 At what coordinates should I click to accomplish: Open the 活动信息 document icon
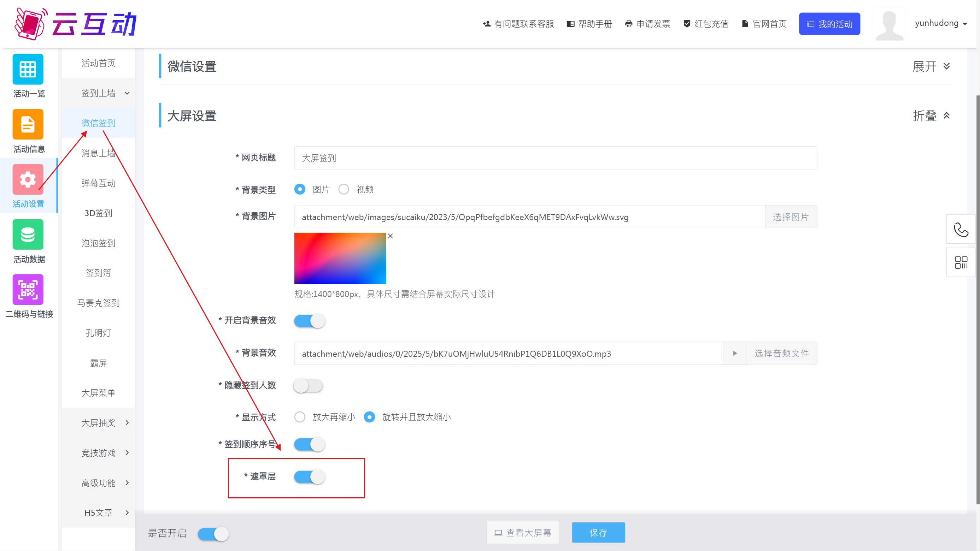[x=28, y=124]
